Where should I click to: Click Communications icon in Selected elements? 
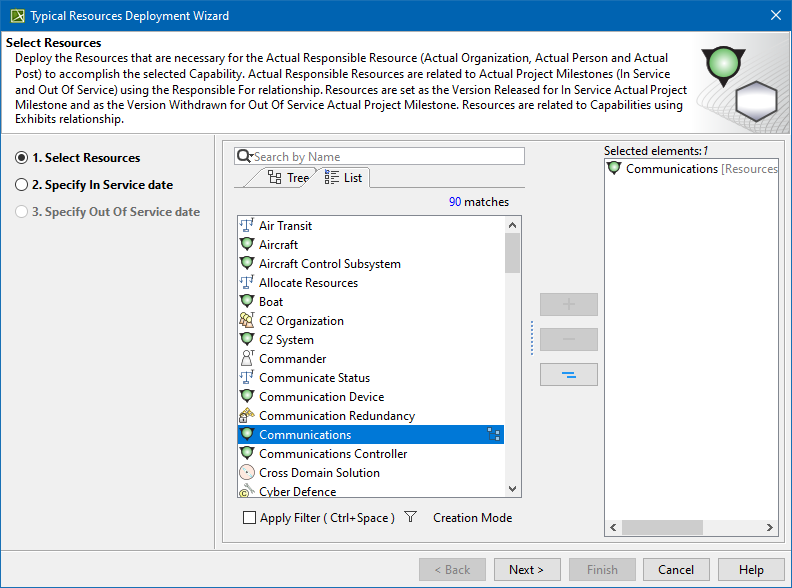click(614, 169)
